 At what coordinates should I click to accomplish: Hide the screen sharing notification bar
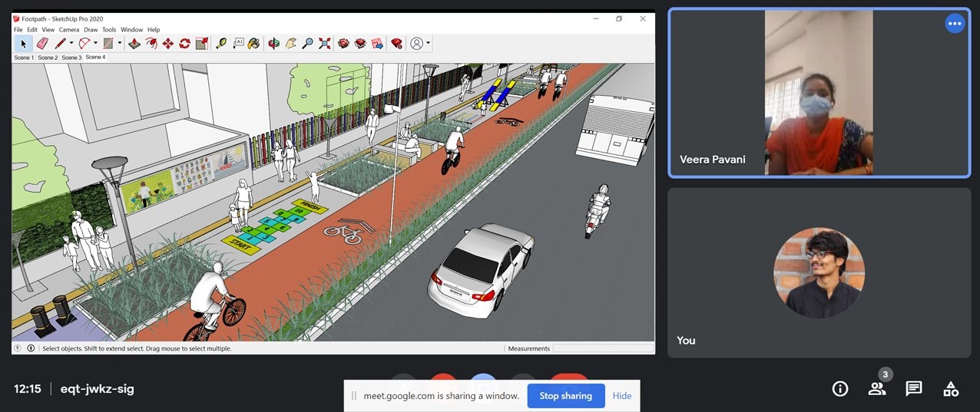click(622, 396)
